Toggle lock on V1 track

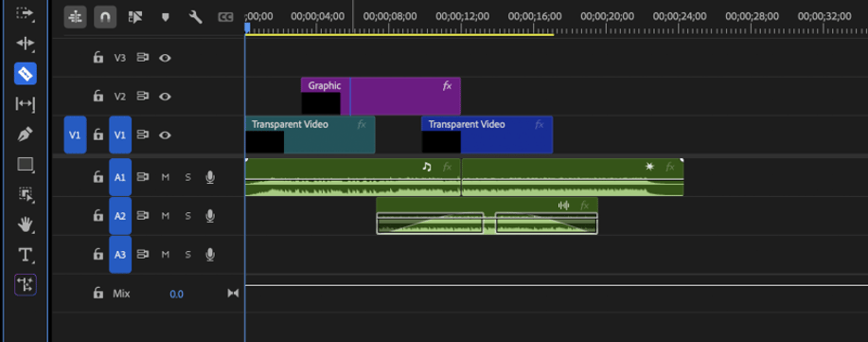coord(98,135)
